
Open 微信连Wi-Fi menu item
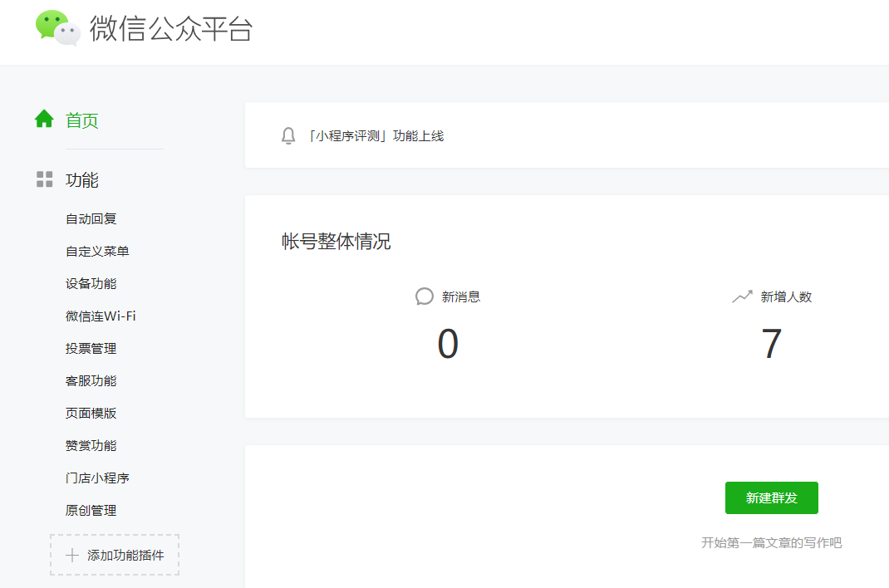pos(101,316)
